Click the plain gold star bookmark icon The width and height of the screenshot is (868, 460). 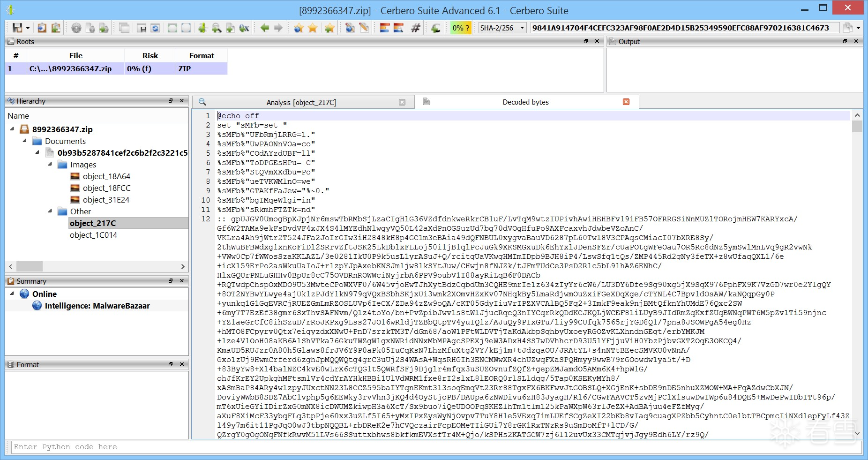point(313,28)
